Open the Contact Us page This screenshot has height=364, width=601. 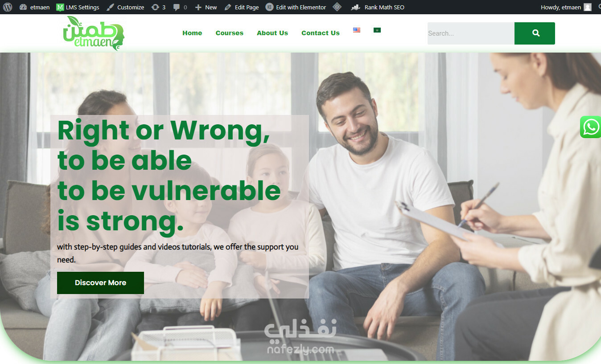[321, 33]
